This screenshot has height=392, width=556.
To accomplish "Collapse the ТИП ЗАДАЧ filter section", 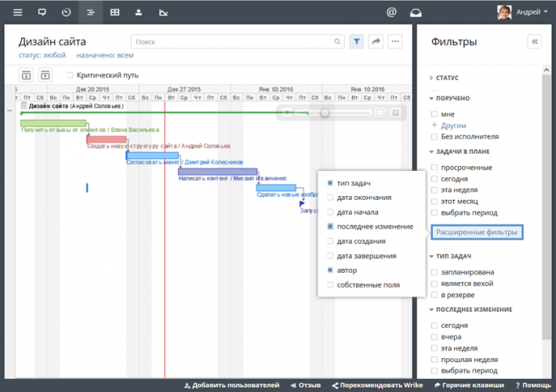I will (451, 256).
